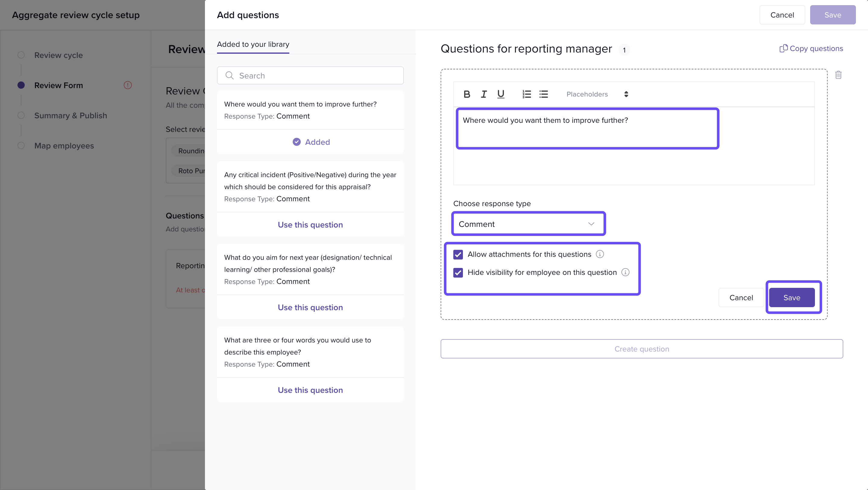Open the Placeholders dropdown

tap(596, 94)
